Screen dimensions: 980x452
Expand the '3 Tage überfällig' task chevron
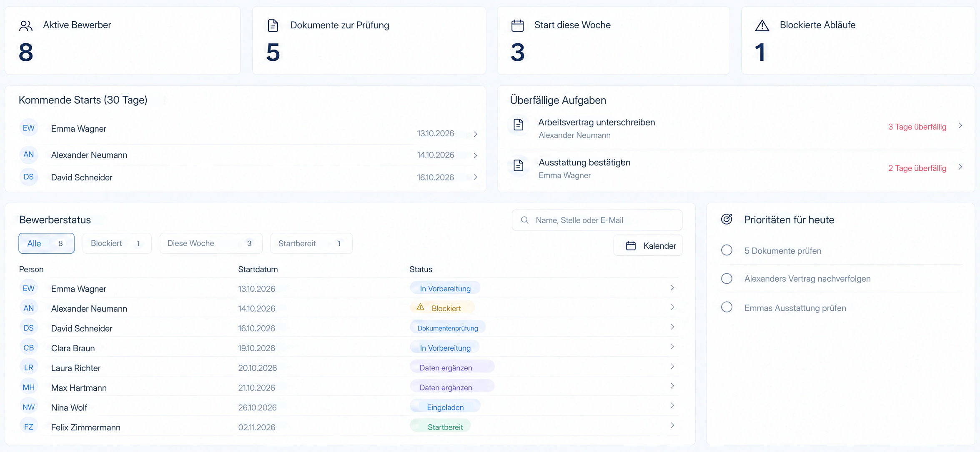960,125
